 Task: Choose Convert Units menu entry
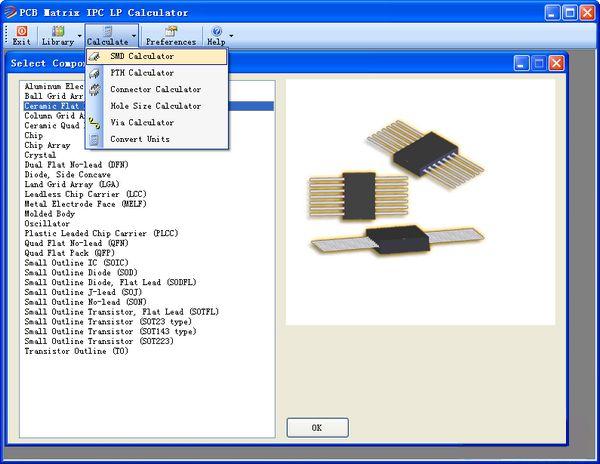coord(157,139)
